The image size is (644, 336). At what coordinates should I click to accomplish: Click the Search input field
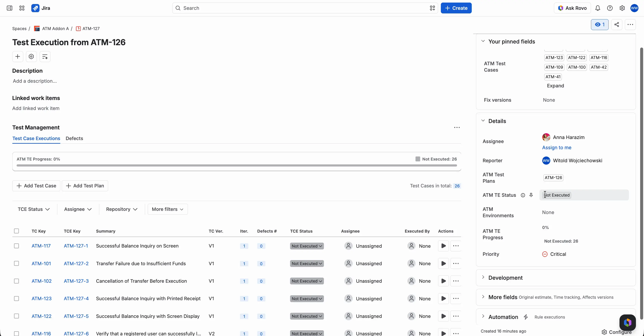[305, 8]
